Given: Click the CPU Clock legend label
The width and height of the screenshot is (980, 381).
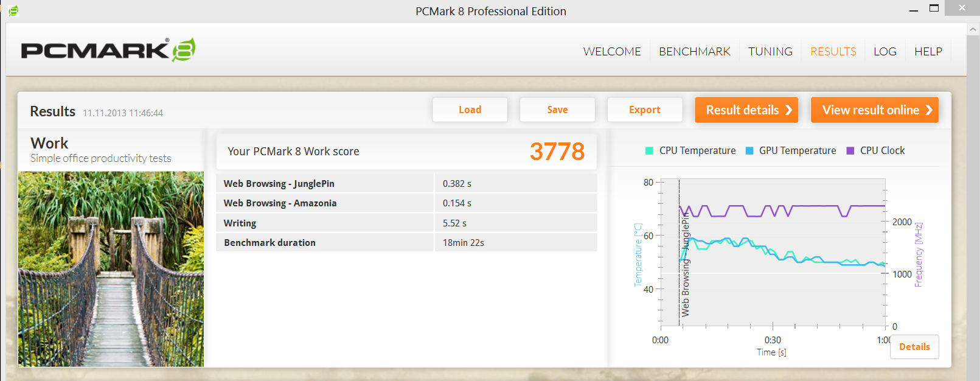Looking at the screenshot, I should [882, 150].
